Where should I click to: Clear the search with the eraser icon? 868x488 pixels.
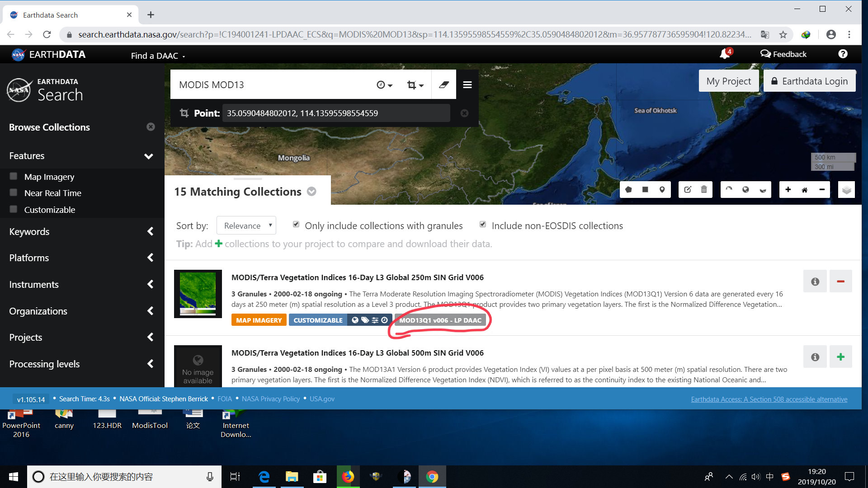(x=444, y=84)
